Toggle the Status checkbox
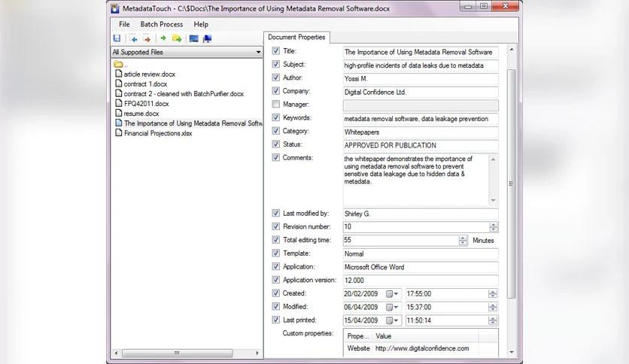 pos(275,144)
